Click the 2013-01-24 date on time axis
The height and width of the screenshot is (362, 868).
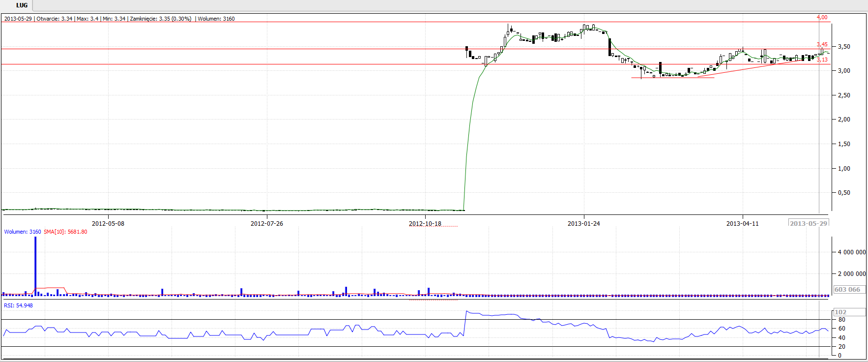click(583, 224)
